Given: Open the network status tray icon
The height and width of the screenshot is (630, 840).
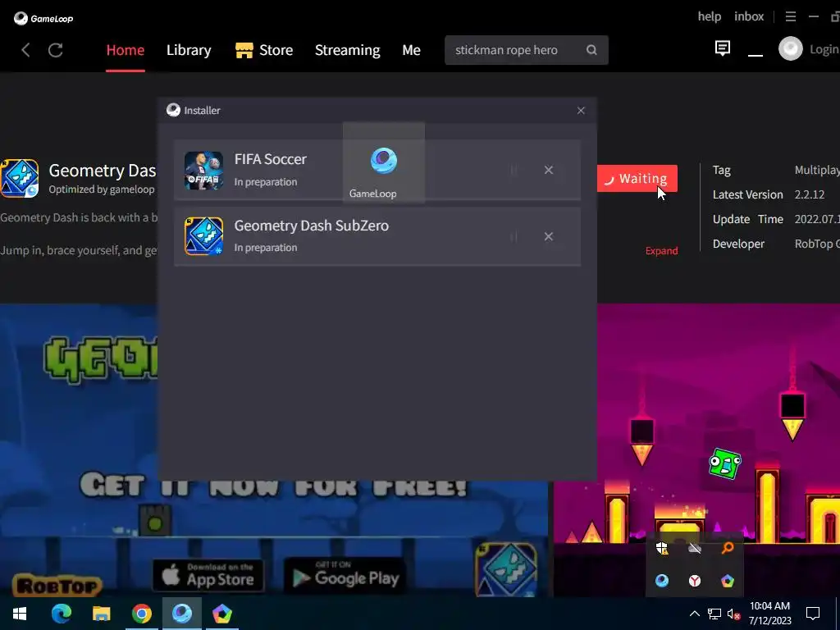Looking at the screenshot, I should coord(714,614).
